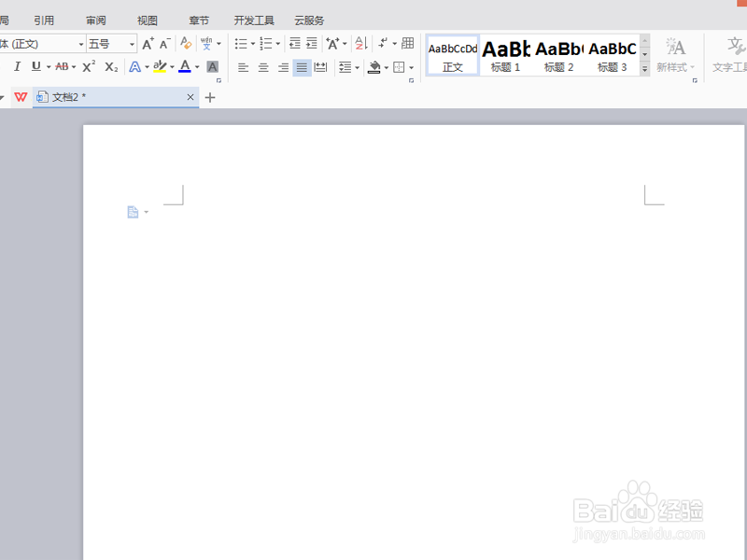Increase paragraph indent

pos(312,43)
